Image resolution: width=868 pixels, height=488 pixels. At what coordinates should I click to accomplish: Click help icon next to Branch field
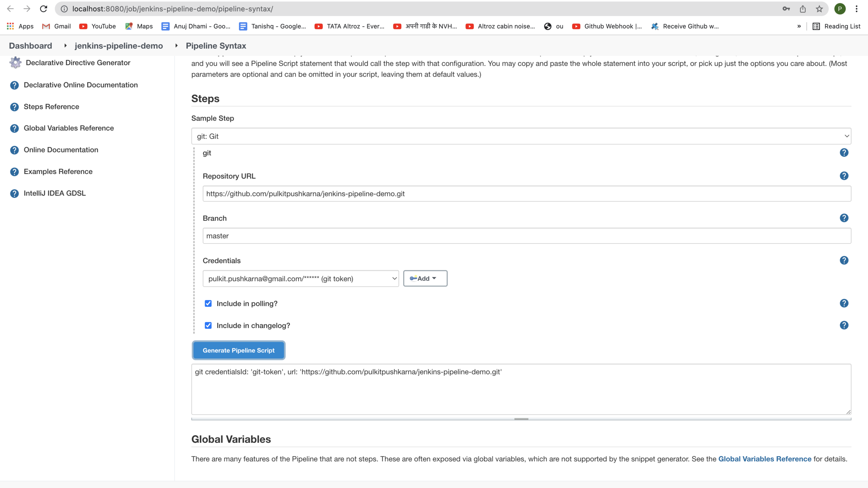(x=844, y=218)
